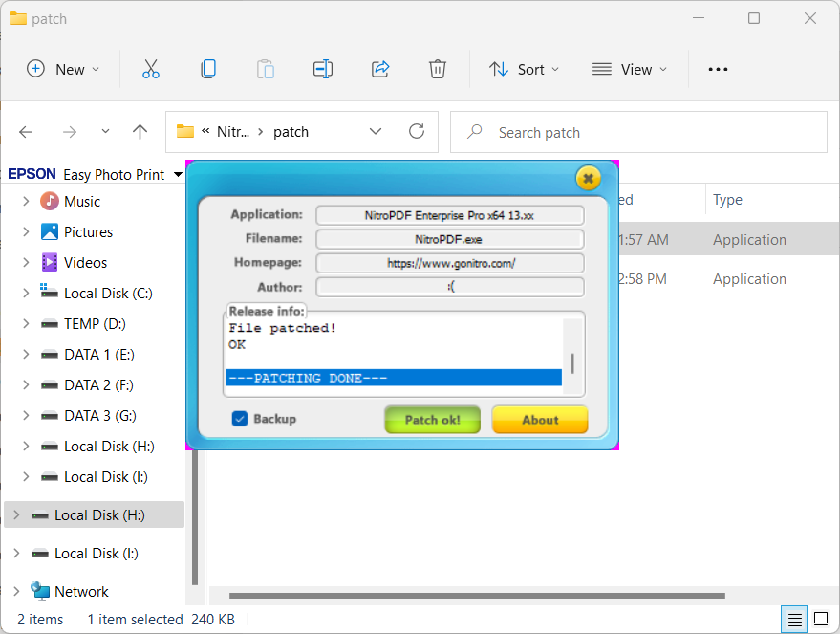The width and height of the screenshot is (840, 634).
Task: Expand the Music folder node
Action: tap(26, 202)
